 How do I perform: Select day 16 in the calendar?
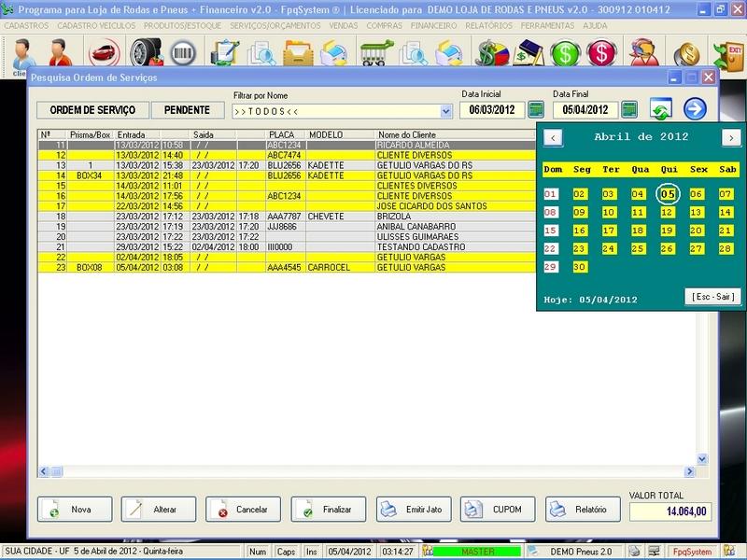pos(580,231)
